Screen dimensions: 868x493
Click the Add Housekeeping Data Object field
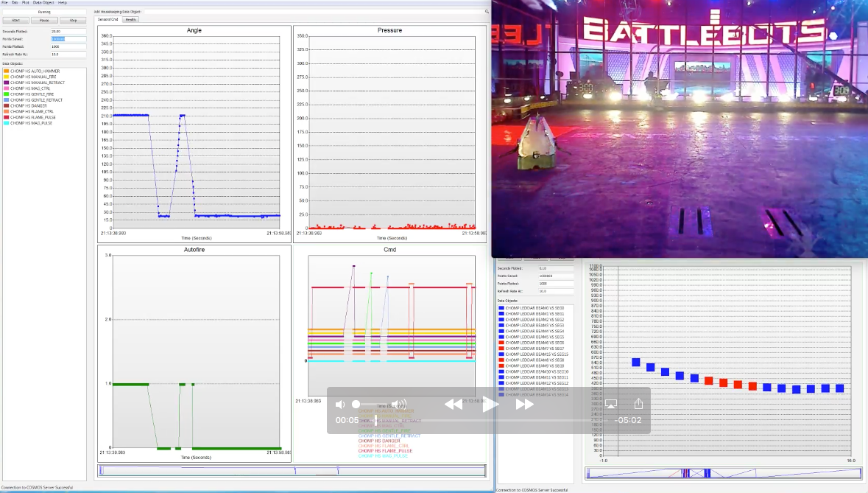(x=313, y=12)
